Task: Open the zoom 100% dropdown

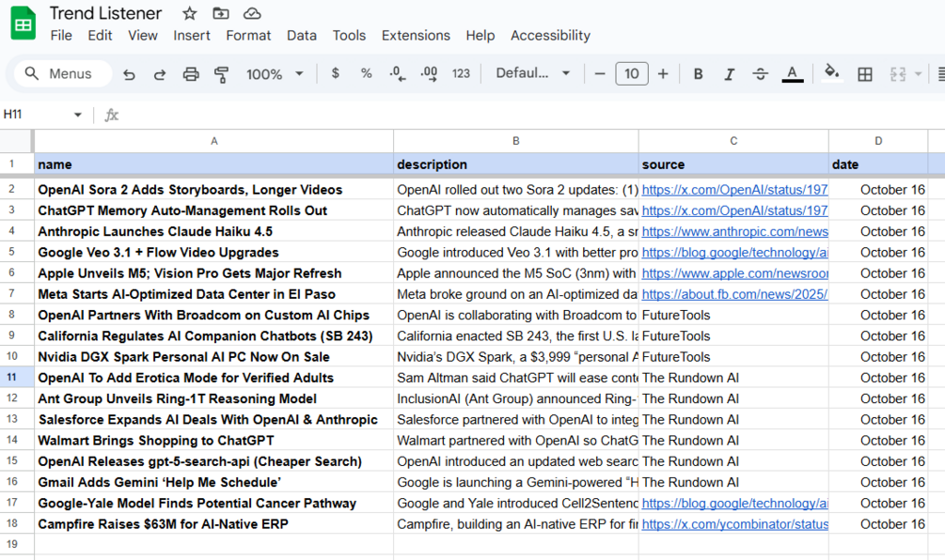Action: coord(275,74)
